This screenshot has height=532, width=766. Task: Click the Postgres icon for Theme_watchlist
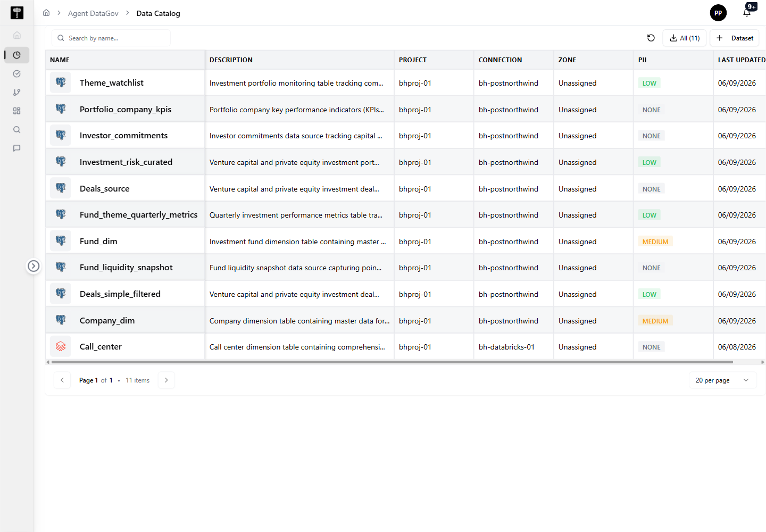pyautogui.click(x=61, y=82)
